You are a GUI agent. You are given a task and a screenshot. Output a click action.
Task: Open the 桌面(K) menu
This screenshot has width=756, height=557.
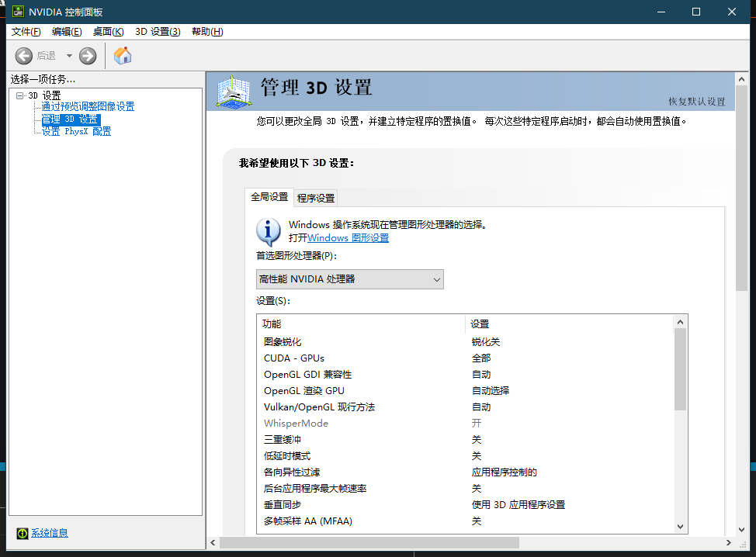109,31
